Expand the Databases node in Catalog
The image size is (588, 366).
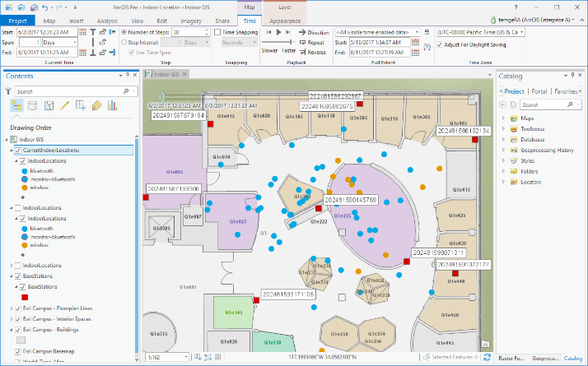pos(504,139)
